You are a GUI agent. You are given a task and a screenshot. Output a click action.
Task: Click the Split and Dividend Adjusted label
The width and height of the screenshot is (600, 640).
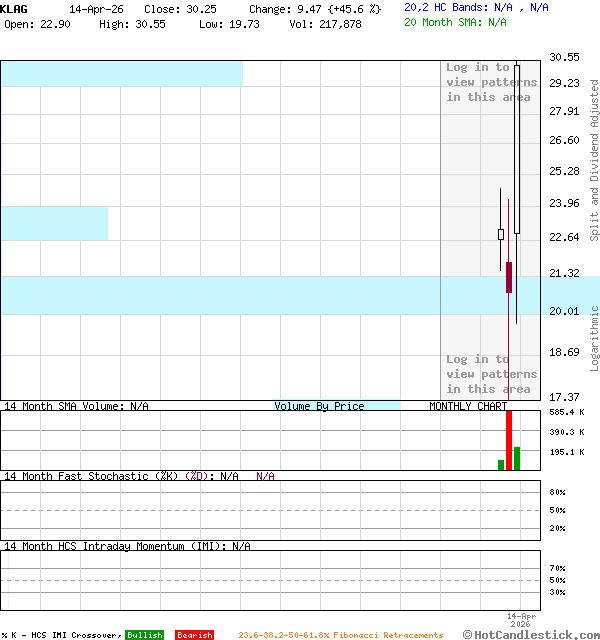point(594,160)
